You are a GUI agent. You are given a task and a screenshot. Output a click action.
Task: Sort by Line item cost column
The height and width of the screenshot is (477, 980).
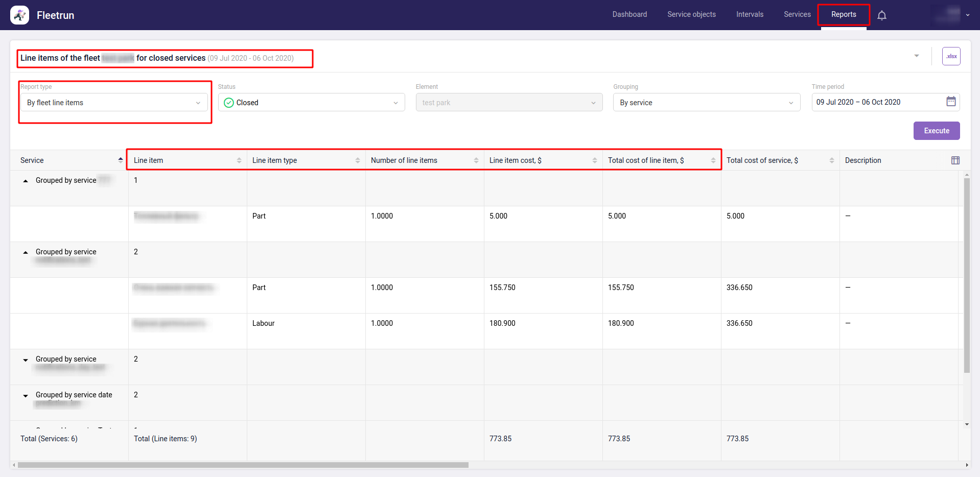coord(594,160)
